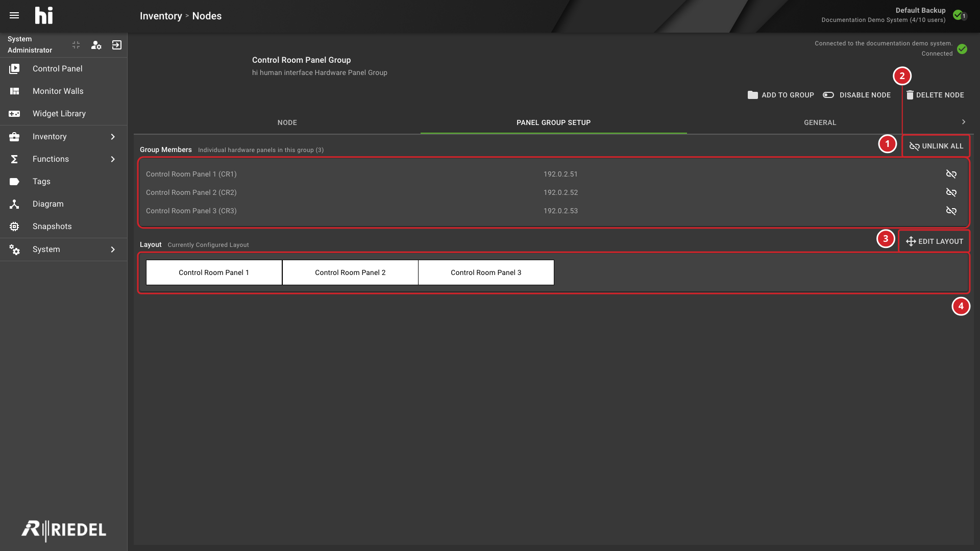Open the hamburger menu icon
980x551 pixels.
coord(14,15)
